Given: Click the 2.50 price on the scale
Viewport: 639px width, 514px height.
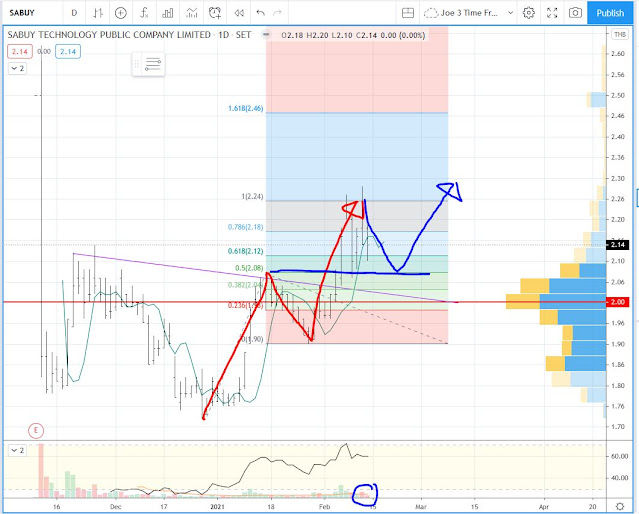Looking at the screenshot, I should [x=618, y=95].
